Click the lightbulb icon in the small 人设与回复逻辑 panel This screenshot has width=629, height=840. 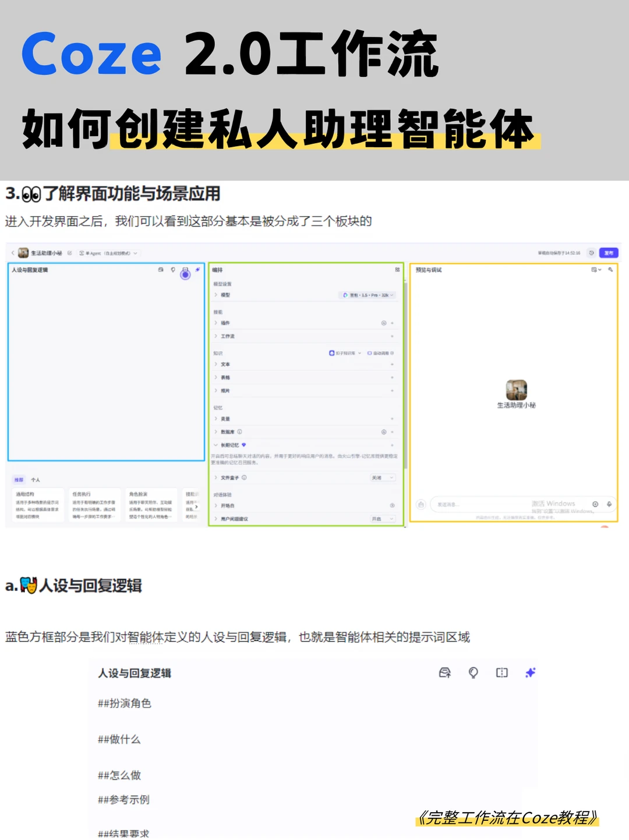(x=173, y=270)
